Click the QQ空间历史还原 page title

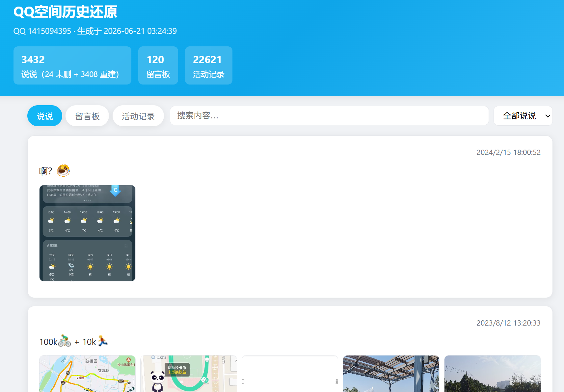pyautogui.click(x=65, y=12)
